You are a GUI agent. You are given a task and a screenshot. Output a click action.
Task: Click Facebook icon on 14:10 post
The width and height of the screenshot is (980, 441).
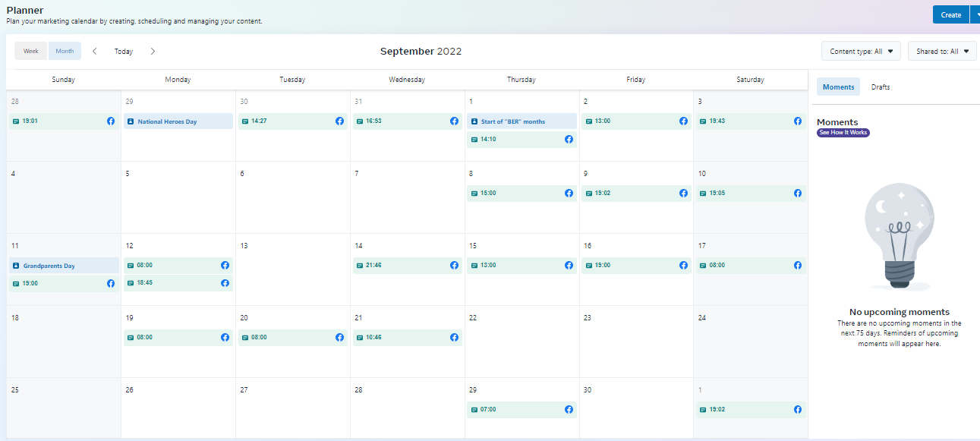click(x=569, y=139)
